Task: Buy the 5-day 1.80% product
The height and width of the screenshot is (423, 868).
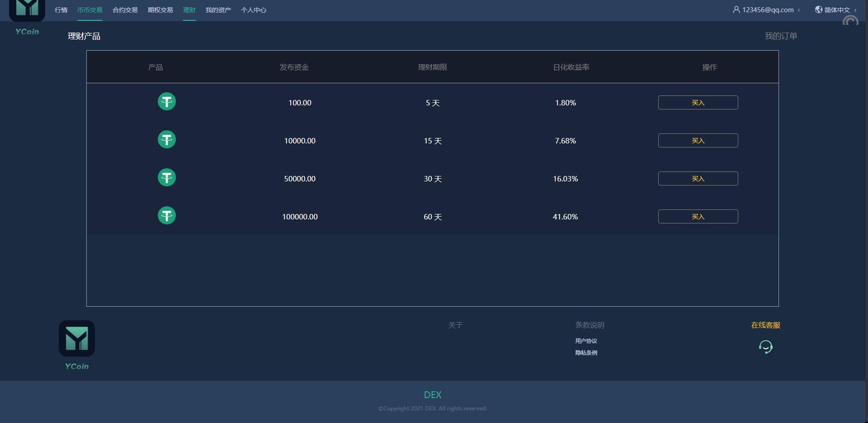Action: (698, 103)
